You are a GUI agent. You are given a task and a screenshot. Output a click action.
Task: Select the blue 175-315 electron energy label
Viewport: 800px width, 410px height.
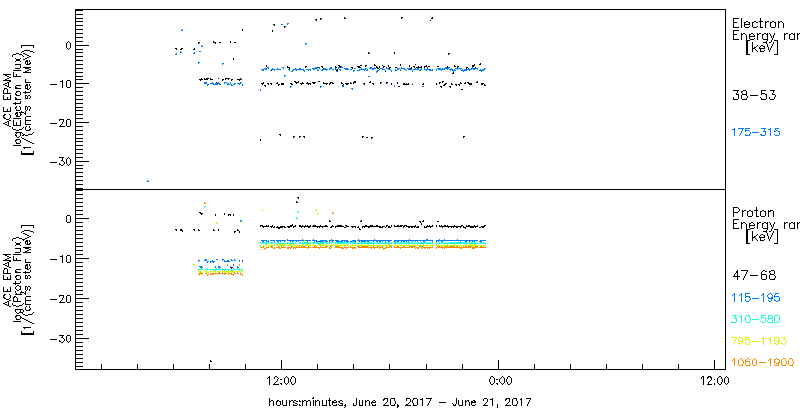(x=756, y=133)
